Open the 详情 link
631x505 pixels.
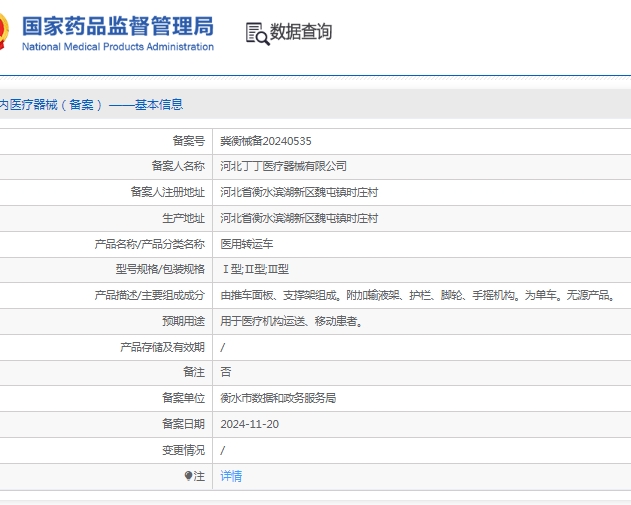pos(231,476)
